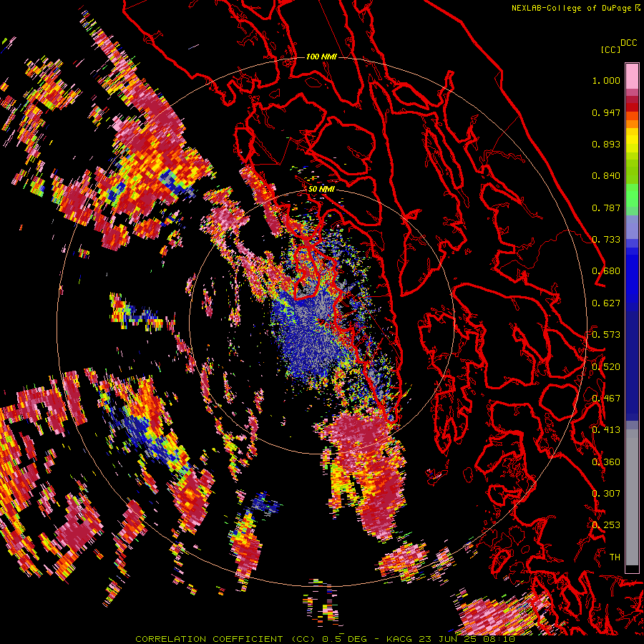Pick the yellow swatch on color bar

632,140
